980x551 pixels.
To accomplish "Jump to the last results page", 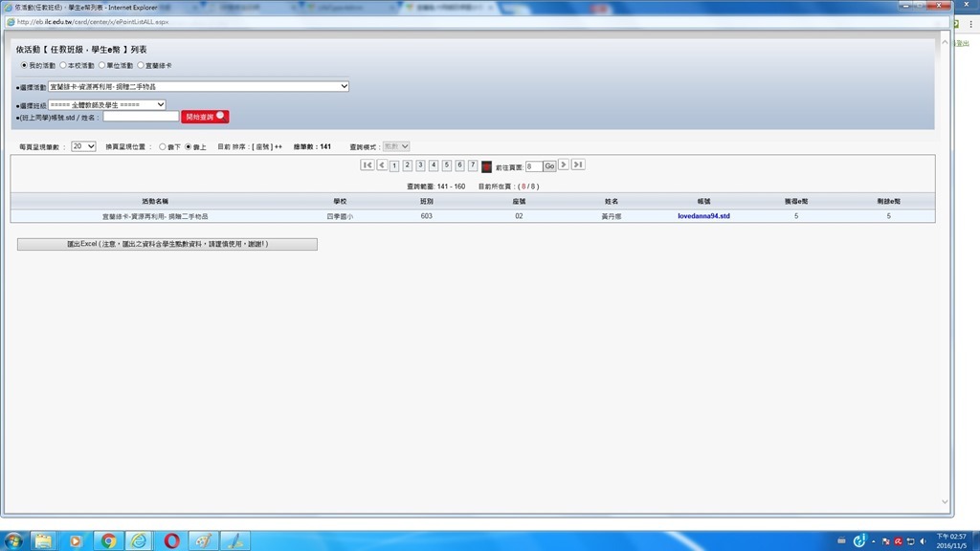I will 578,165.
